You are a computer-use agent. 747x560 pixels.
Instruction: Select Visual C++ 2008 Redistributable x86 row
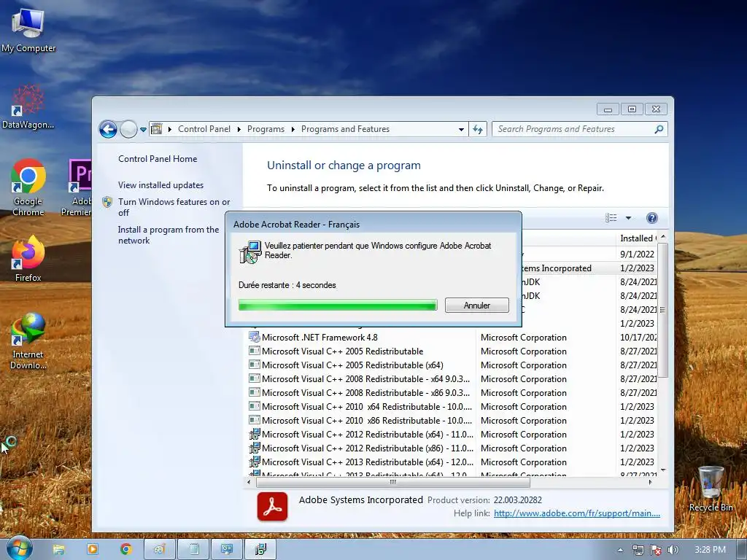[x=452, y=393]
